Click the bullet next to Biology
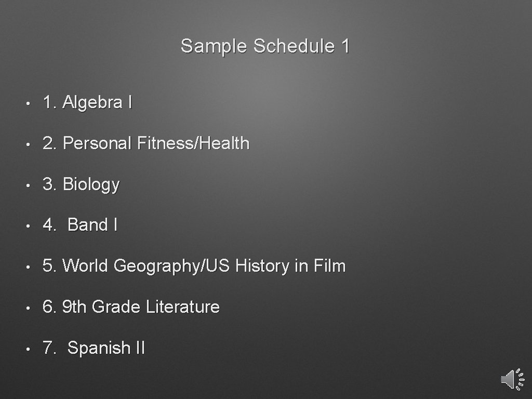This screenshot has height=399, width=532. (32, 185)
